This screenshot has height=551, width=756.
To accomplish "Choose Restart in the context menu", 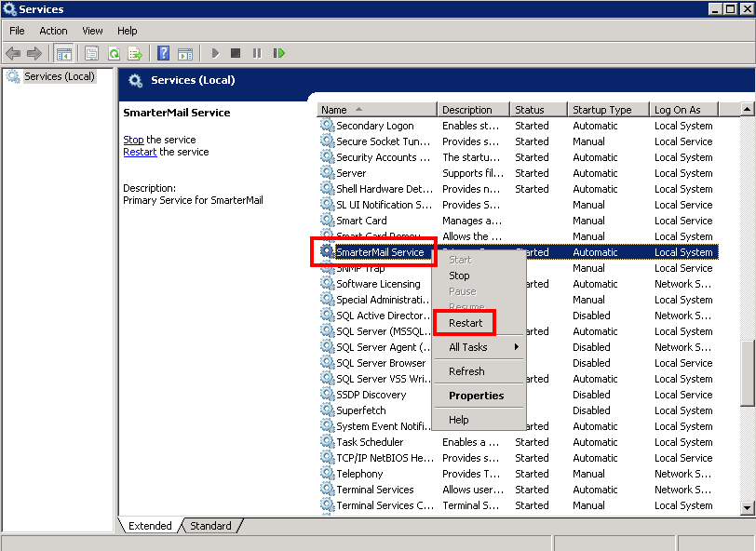I will point(466,323).
